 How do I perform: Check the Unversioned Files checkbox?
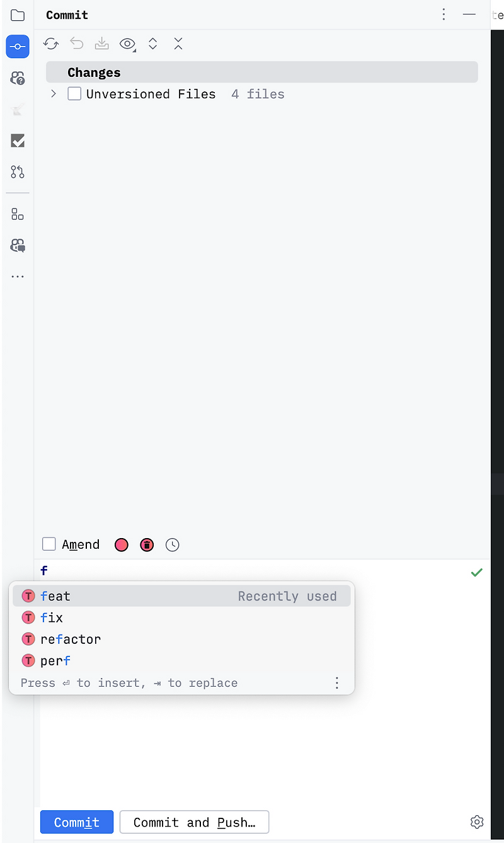(x=74, y=93)
